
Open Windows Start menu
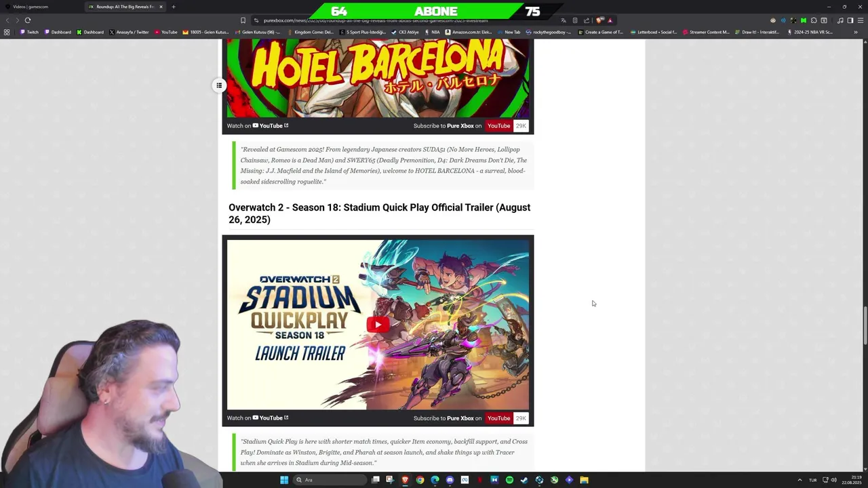click(284, 480)
